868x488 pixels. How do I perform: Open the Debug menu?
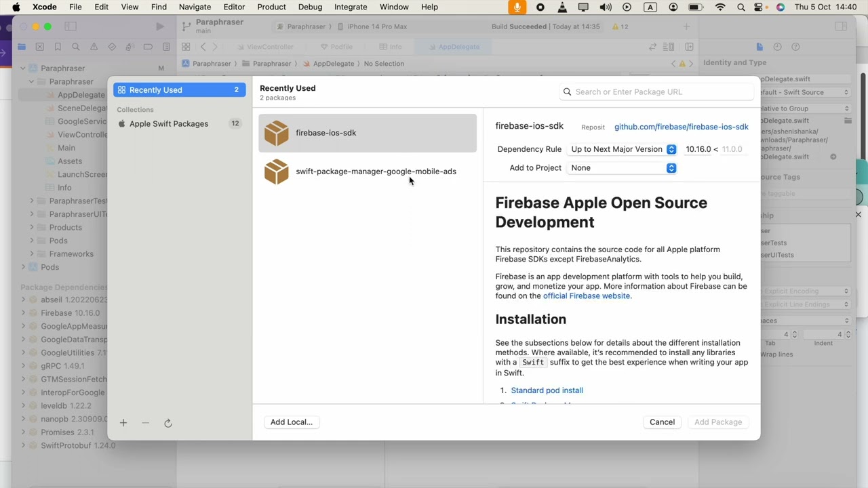310,7
